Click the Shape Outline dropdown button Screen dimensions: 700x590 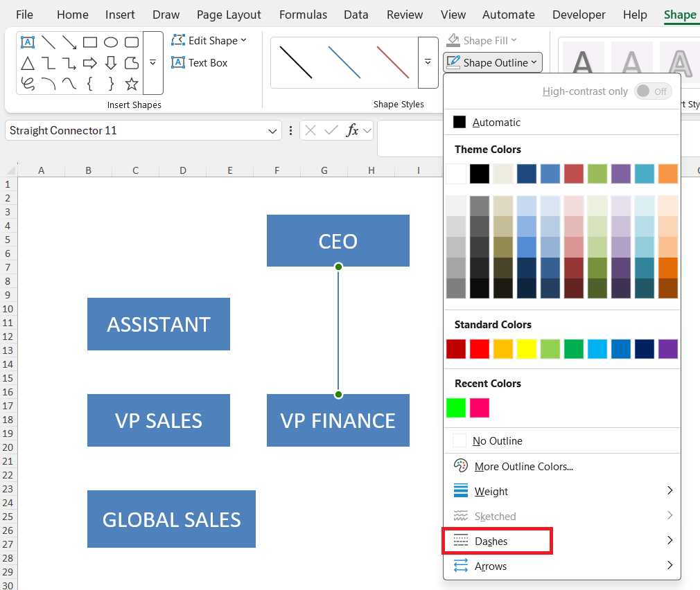tap(492, 62)
